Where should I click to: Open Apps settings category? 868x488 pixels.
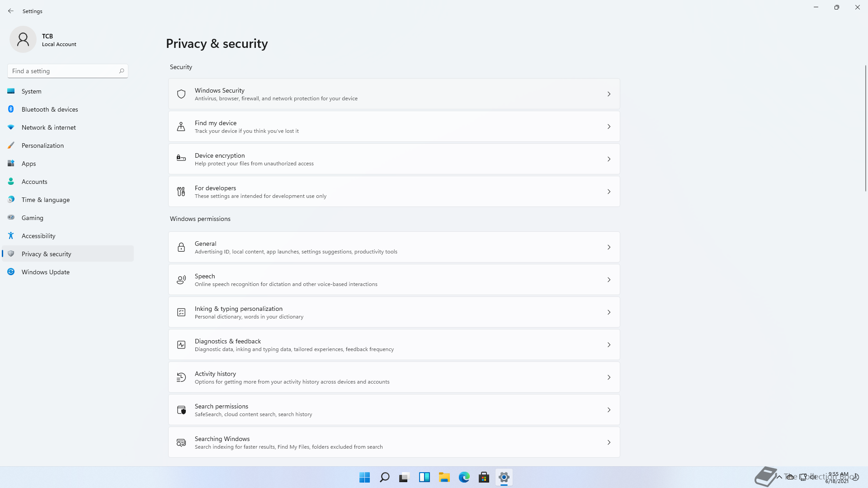pyautogui.click(x=68, y=164)
